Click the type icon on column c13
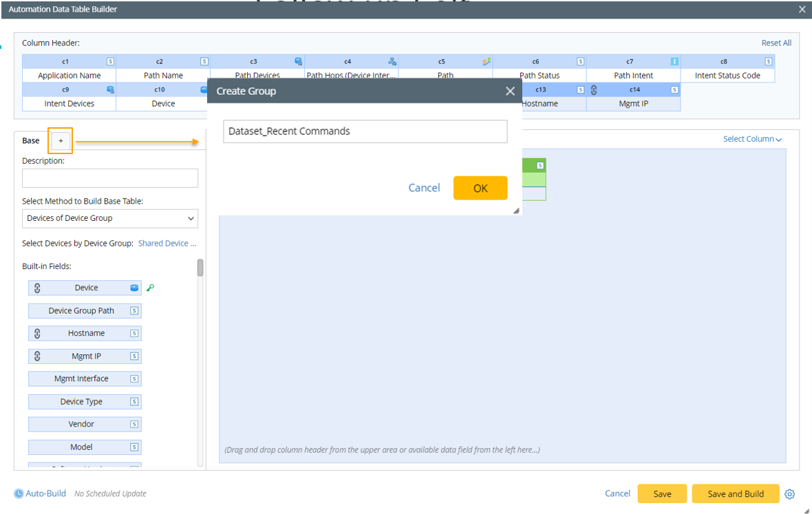Viewport: 812px width, 514px height. [581, 89]
